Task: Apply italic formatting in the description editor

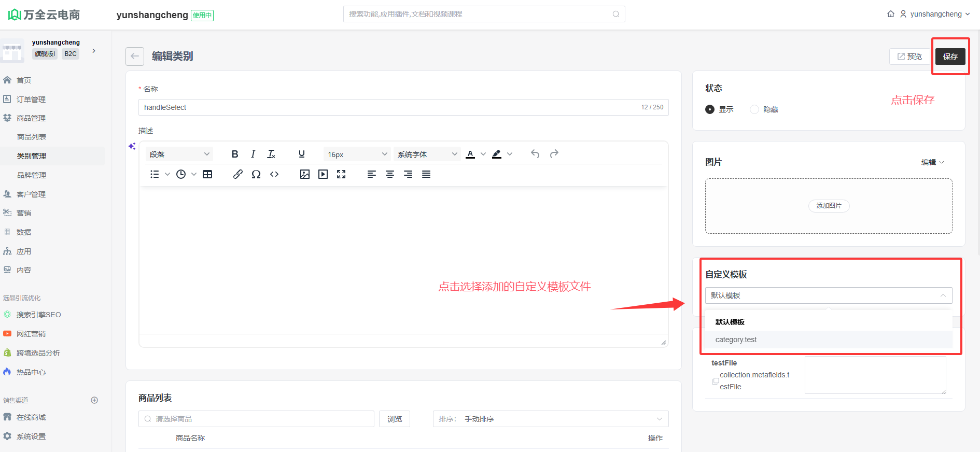Action: pos(253,154)
